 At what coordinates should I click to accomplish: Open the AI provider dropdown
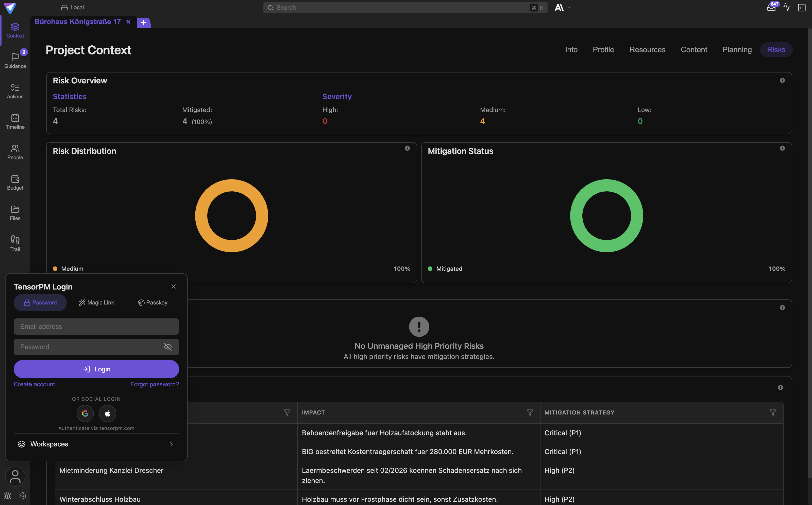(x=563, y=8)
